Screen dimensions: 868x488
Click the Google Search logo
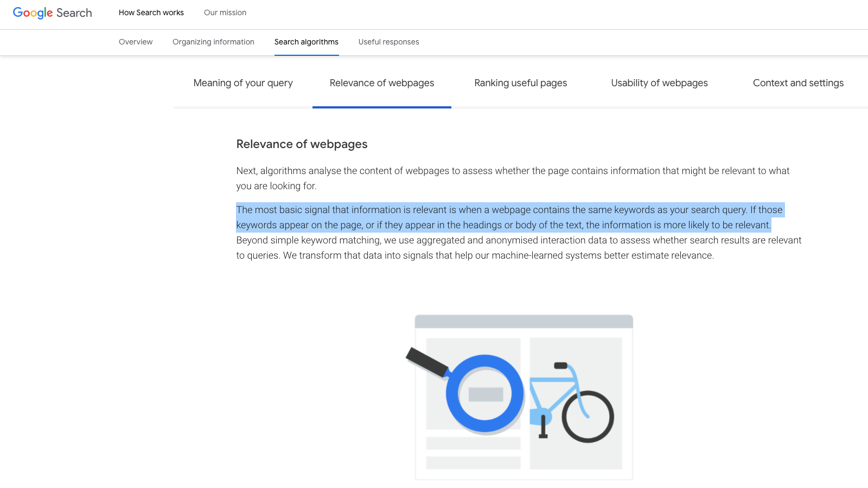pos(53,13)
